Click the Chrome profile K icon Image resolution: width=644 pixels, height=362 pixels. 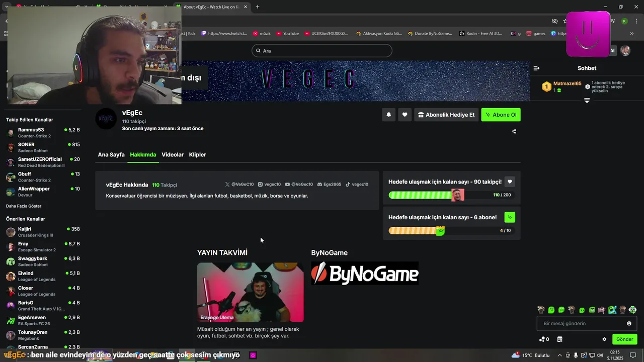(624, 21)
